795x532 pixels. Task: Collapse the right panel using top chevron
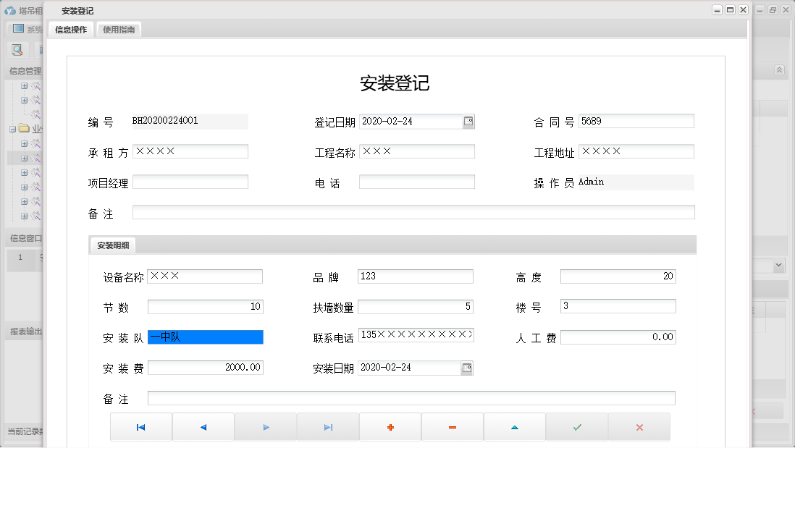pyautogui.click(x=779, y=70)
